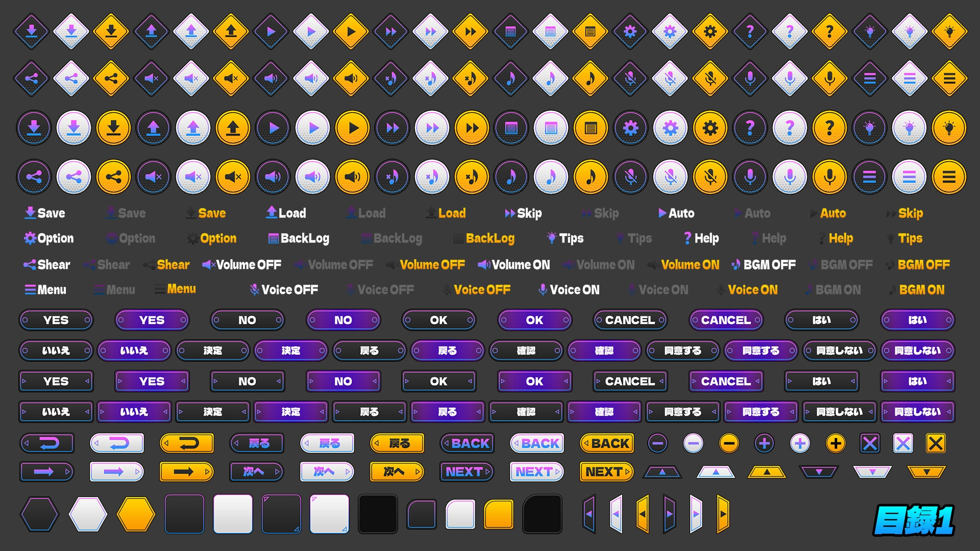Click the white circular question mark icon
The height and width of the screenshot is (551, 980).
click(790, 128)
